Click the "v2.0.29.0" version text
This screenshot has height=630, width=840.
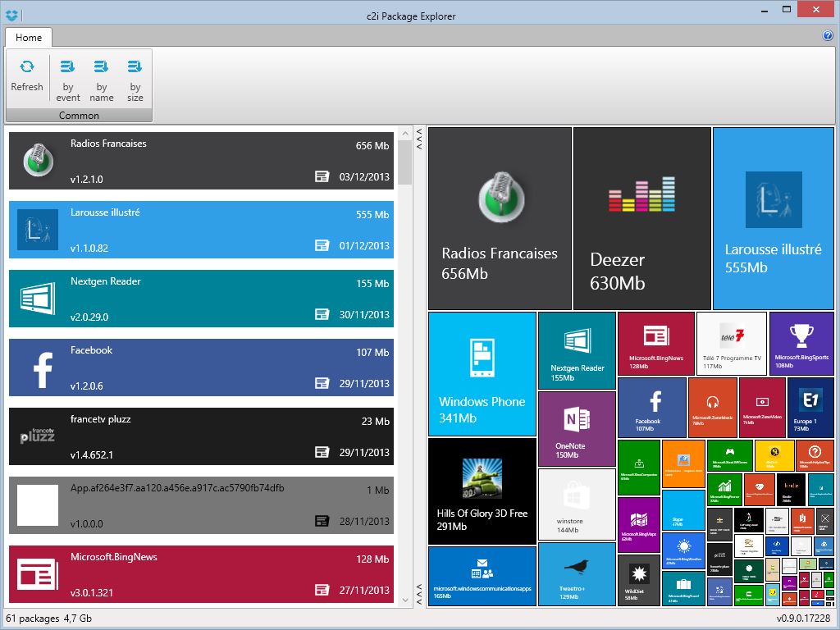pyautogui.click(x=89, y=317)
